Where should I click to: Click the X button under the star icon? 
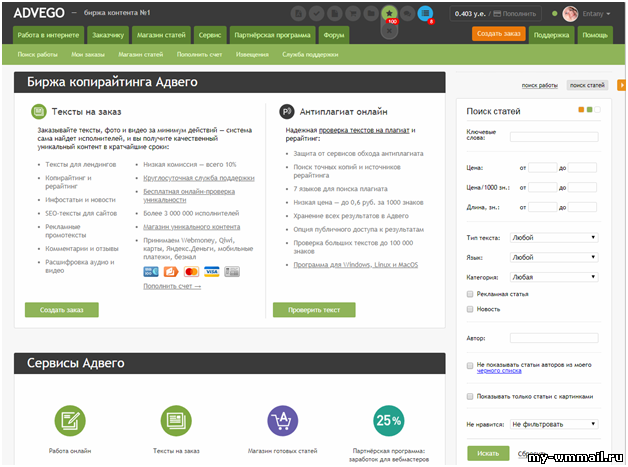[x=389, y=30]
